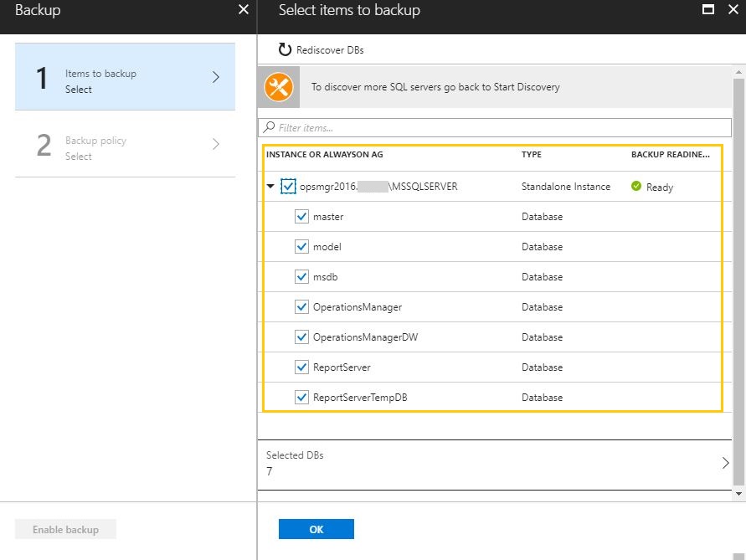Viewport: 746px width, 560px height.
Task: Uncheck the master database checkbox
Action: 301,217
